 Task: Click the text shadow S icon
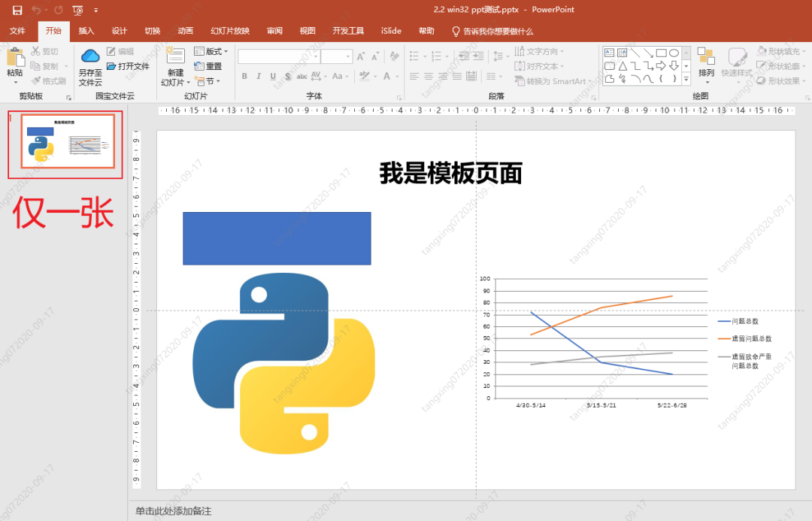click(288, 76)
